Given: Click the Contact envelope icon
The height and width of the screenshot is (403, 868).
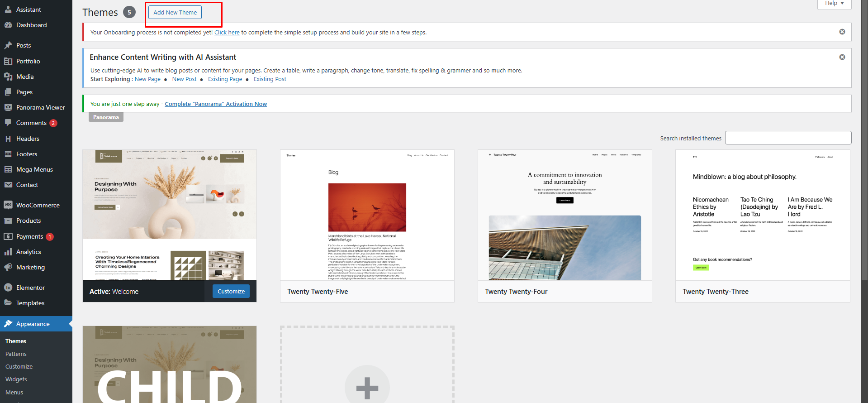Looking at the screenshot, I should (8, 185).
